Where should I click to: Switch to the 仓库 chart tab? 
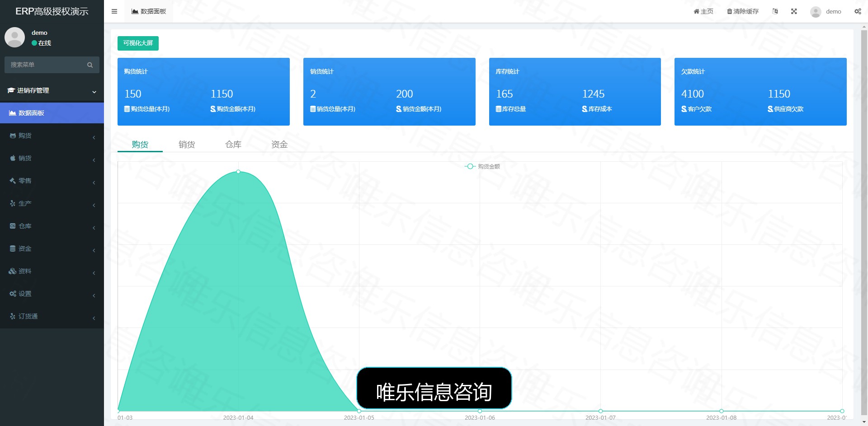233,145
